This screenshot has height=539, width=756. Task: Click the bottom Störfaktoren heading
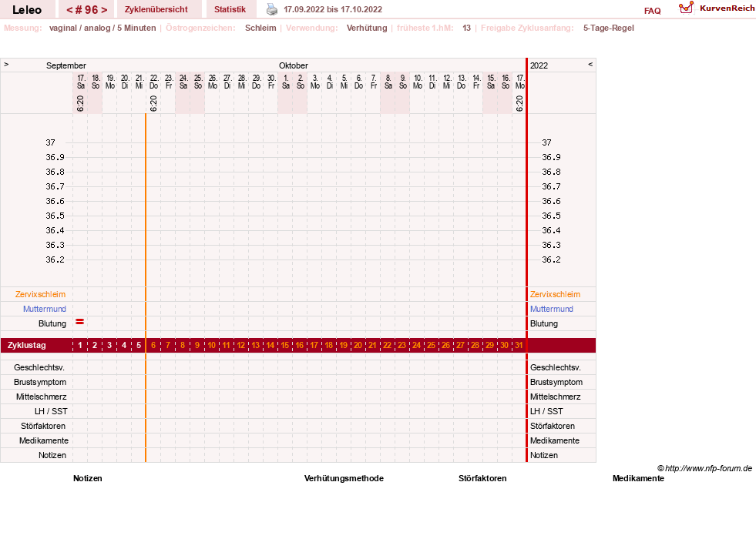click(482, 478)
